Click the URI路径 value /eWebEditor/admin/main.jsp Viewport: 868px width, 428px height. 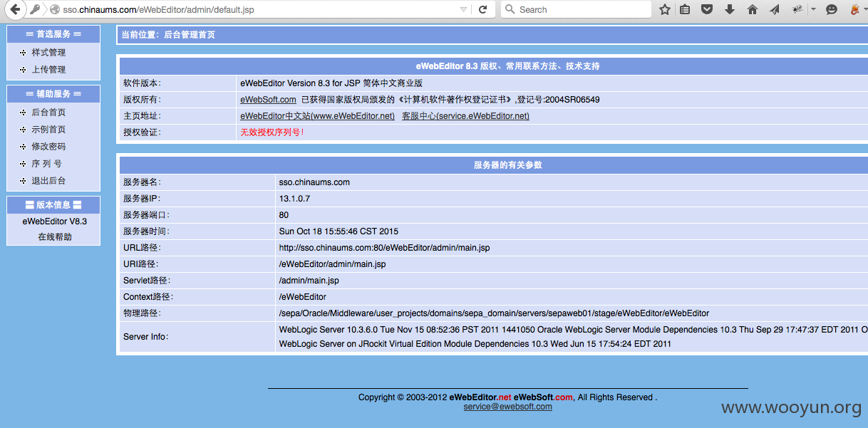pyautogui.click(x=332, y=264)
